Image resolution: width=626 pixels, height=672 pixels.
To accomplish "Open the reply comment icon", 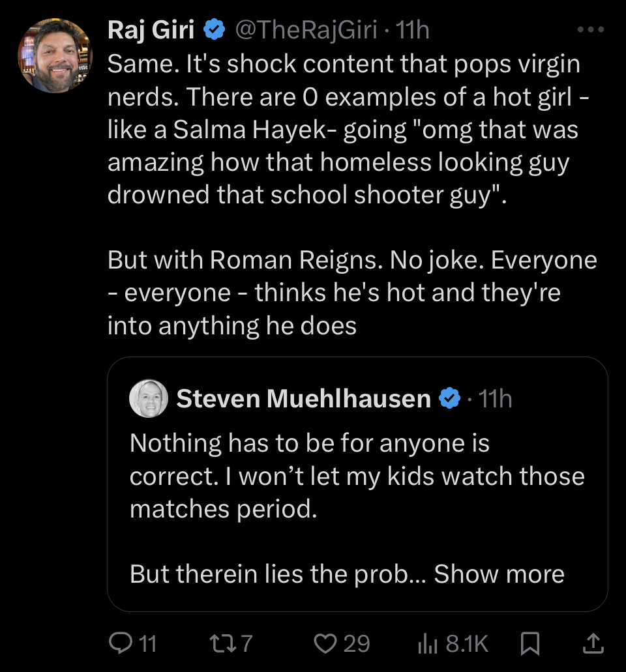I will tap(119, 644).
